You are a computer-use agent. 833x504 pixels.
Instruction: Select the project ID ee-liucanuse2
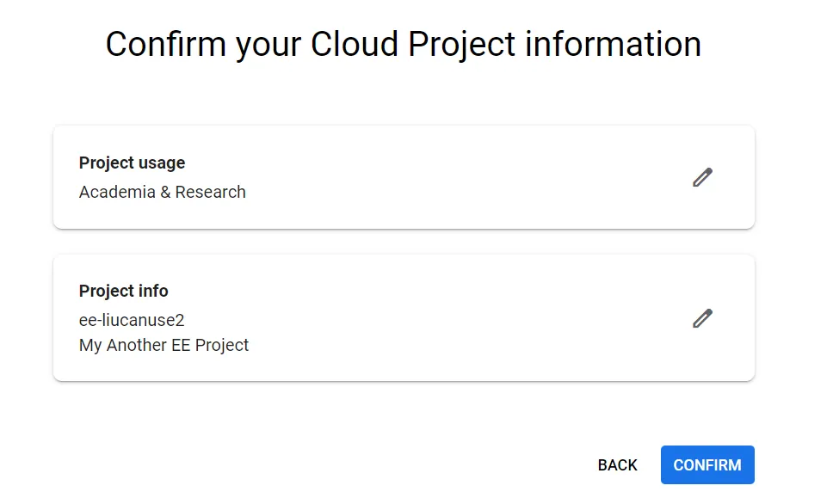132,320
